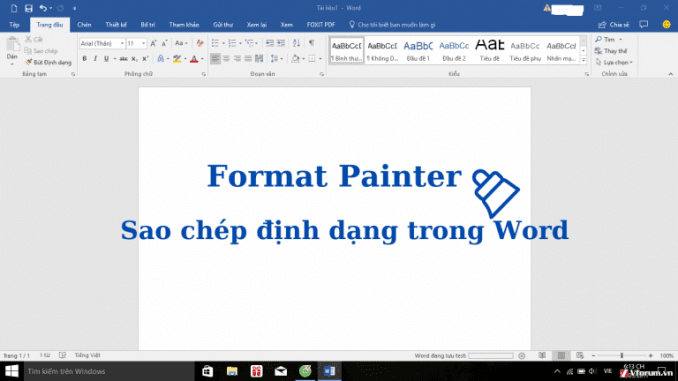Click language Tiếng Việt in status bar
The width and height of the screenshot is (678, 381).
(x=87, y=355)
